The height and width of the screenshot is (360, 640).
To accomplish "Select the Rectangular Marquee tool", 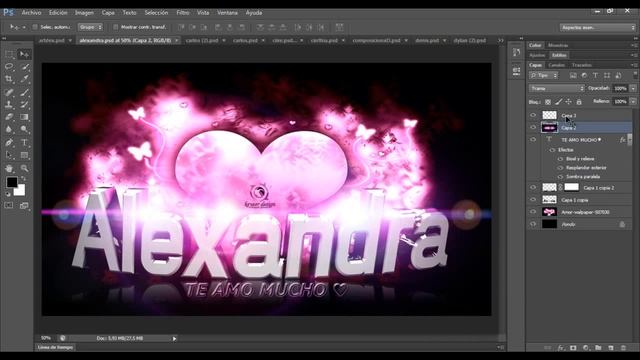I will [9, 54].
